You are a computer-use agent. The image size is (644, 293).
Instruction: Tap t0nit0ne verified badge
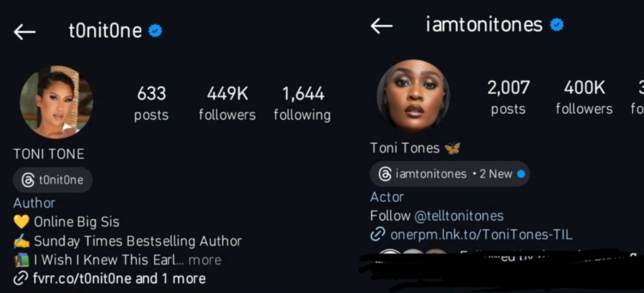coord(155,31)
